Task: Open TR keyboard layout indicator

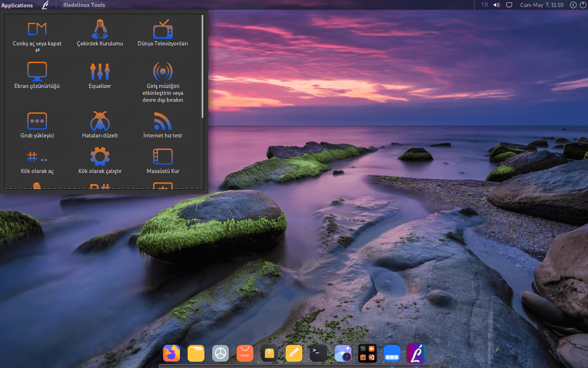Action: click(484, 5)
